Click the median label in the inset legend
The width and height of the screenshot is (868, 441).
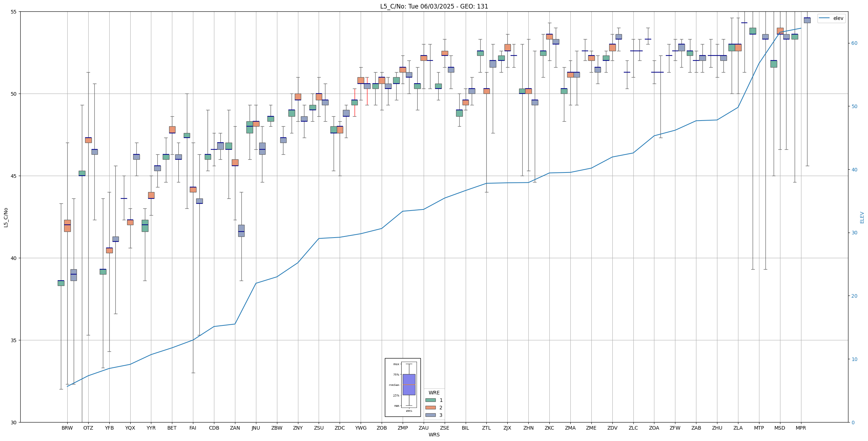(x=394, y=385)
